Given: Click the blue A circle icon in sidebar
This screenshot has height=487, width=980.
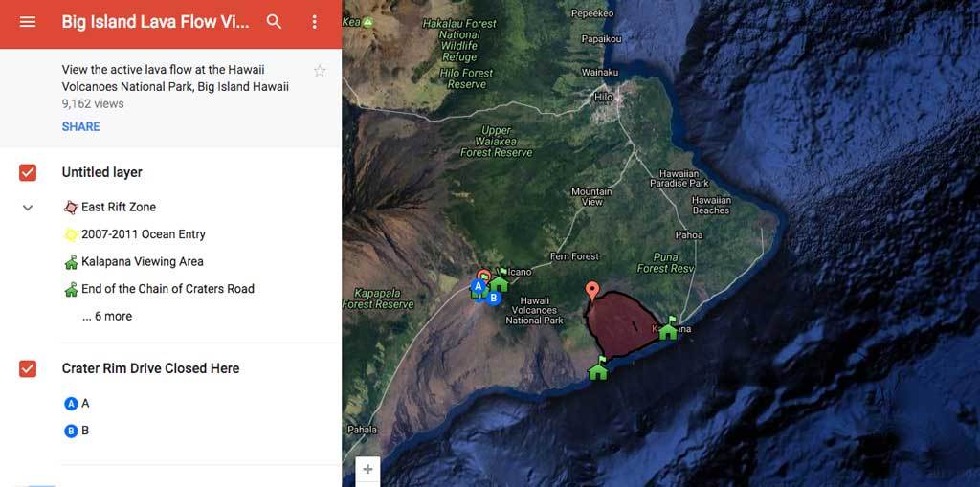Looking at the screenshot, I should click(x=71, y=404).
